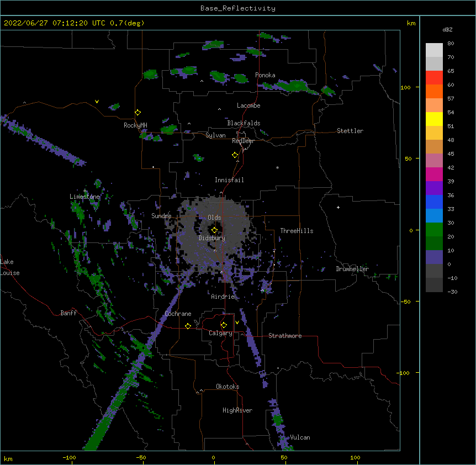Click the RockyMH label
The height and width of the screenshot is (465, 476).
click(135, 125)
